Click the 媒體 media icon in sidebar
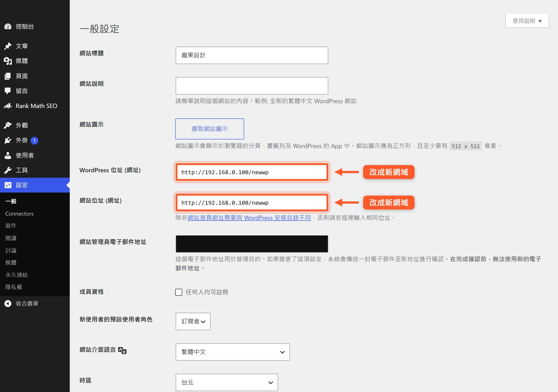558x392 pixels. [8, 61]
